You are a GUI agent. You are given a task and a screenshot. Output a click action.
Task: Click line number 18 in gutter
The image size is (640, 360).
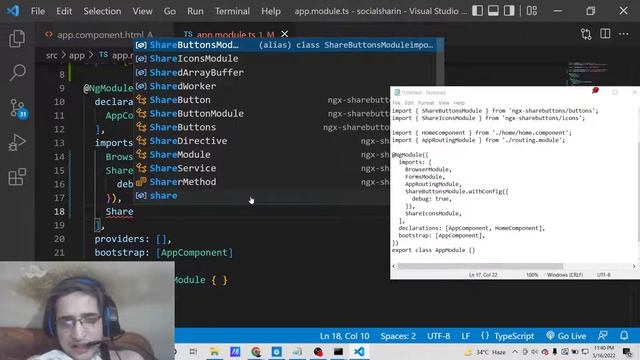pyautogui.click(x=59, y=211)
